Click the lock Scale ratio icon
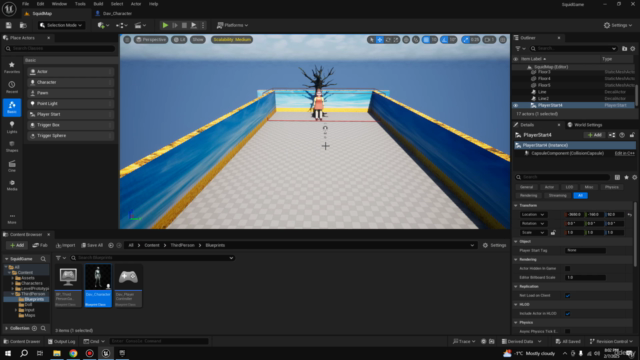This screenshot has width=640, height=360. [553, 233]
